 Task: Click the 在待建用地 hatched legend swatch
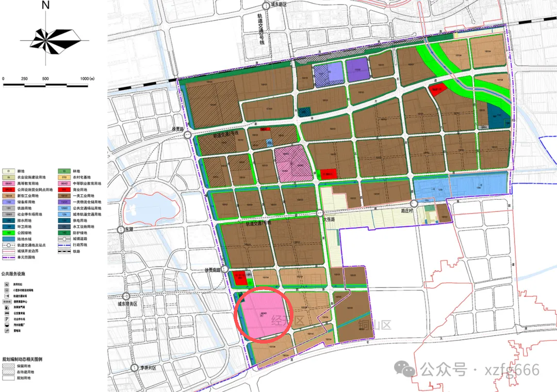click(9, 372)
